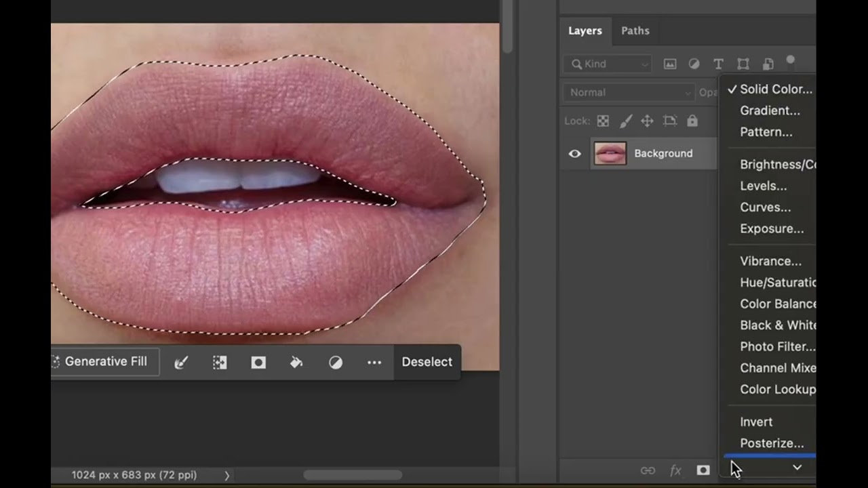Image resolution: width=868 pixels, height=488 pixels.
Task: Click the horizontal canvas scrollbar
Action: point(353,476)
